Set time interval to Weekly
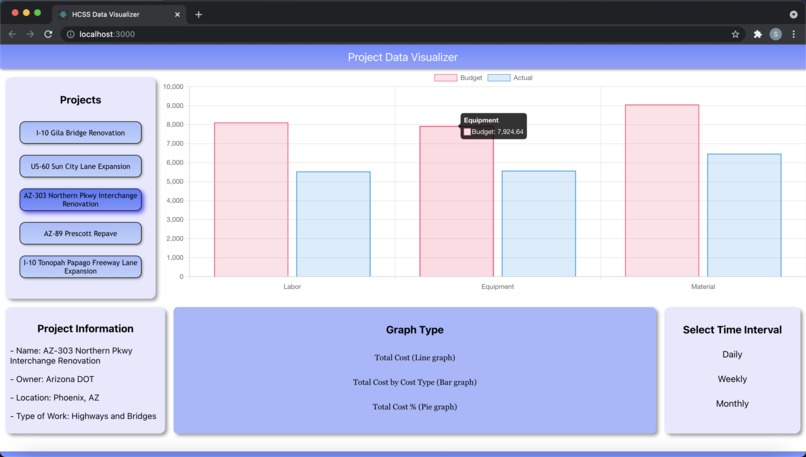The width and height of the screenshot is (806, 457). [x=732, y=379]
